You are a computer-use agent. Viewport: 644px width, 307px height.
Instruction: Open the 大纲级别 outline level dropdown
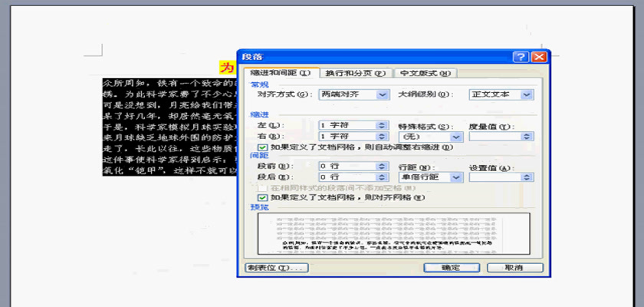pos(501,94)
